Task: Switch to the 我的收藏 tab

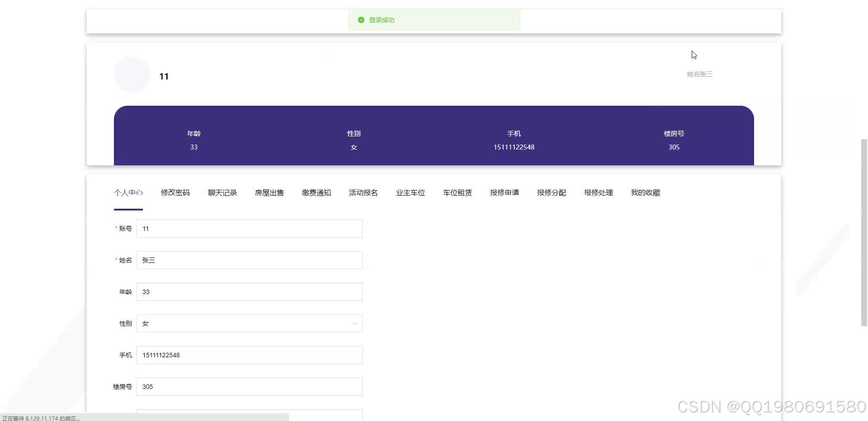Action: click(x=646, y=193)
